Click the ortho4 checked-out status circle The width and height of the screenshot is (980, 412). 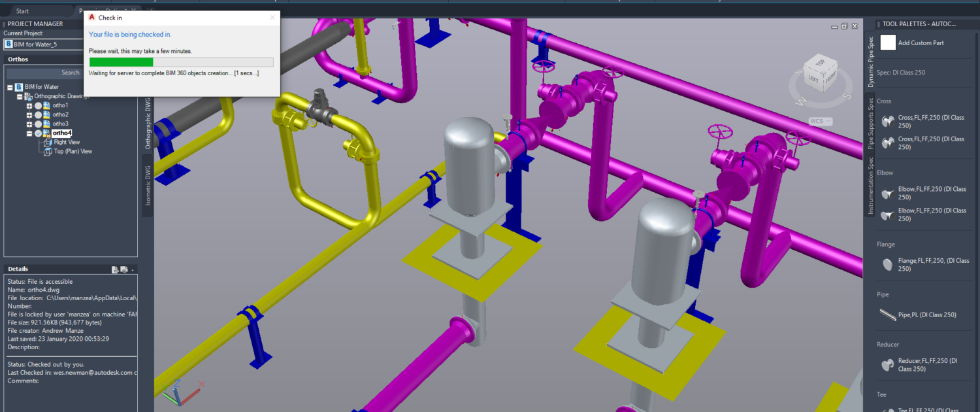point(38,133)
